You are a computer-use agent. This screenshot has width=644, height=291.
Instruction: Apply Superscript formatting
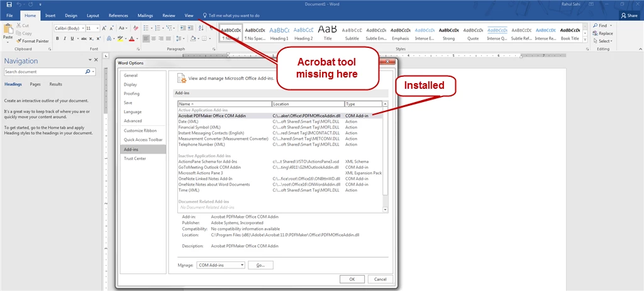pos(99,38)
